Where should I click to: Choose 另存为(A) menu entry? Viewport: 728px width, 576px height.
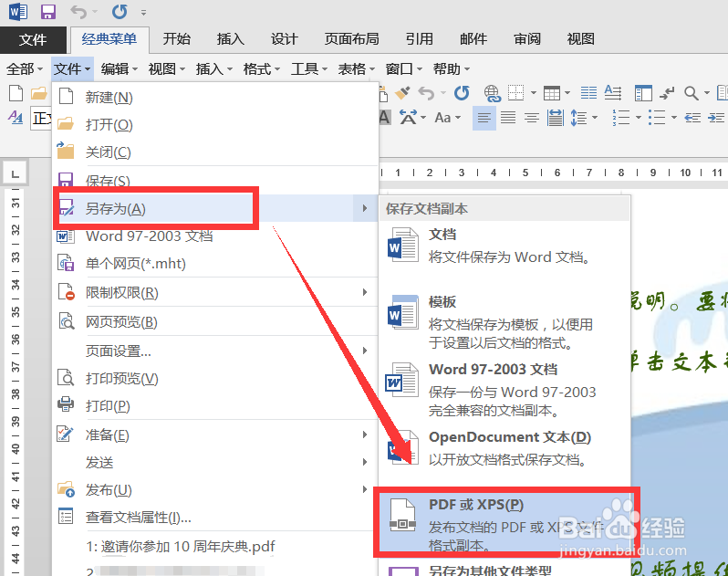tap(215, 208)
